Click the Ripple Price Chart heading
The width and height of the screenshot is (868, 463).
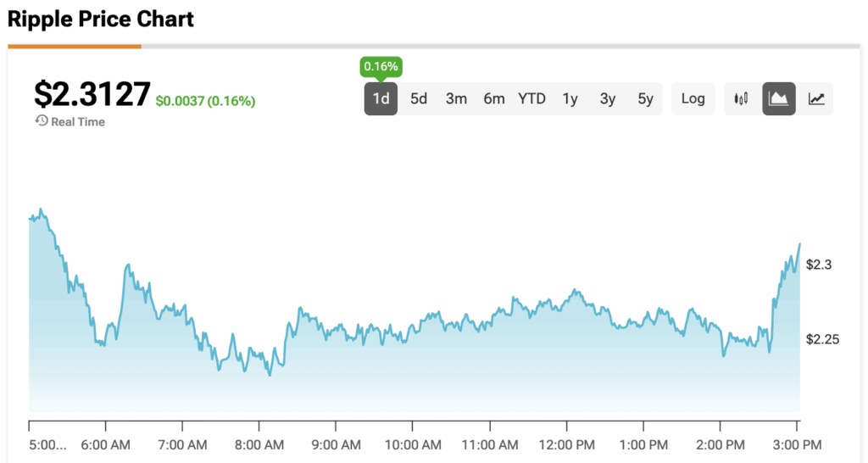[101, 19]
